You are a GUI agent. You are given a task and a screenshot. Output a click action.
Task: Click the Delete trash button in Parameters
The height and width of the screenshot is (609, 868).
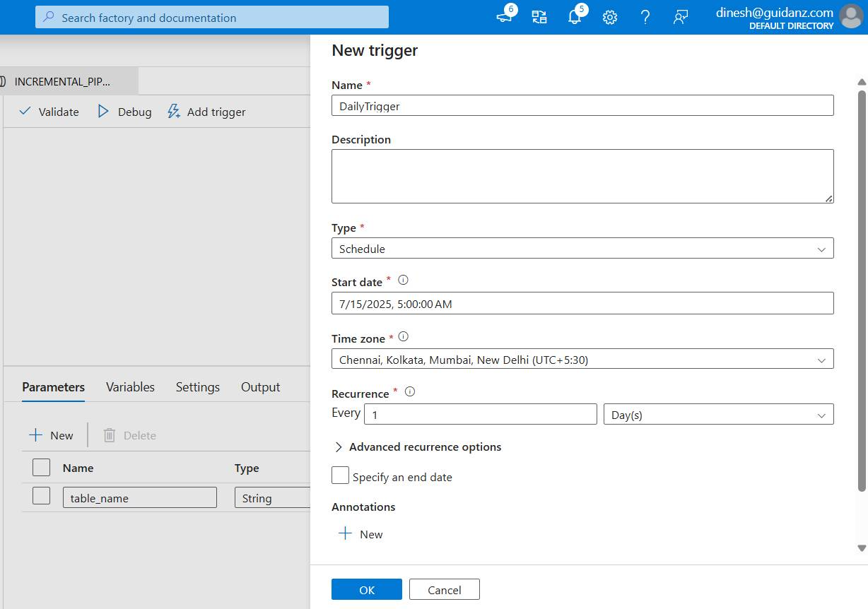129,435
